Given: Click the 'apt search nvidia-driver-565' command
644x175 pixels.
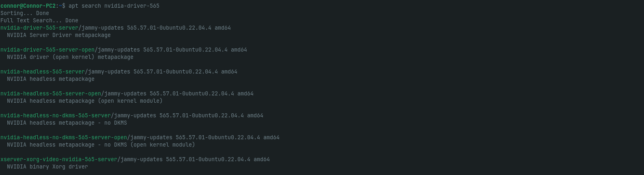Looking at the screenshot, I should 114,6.
